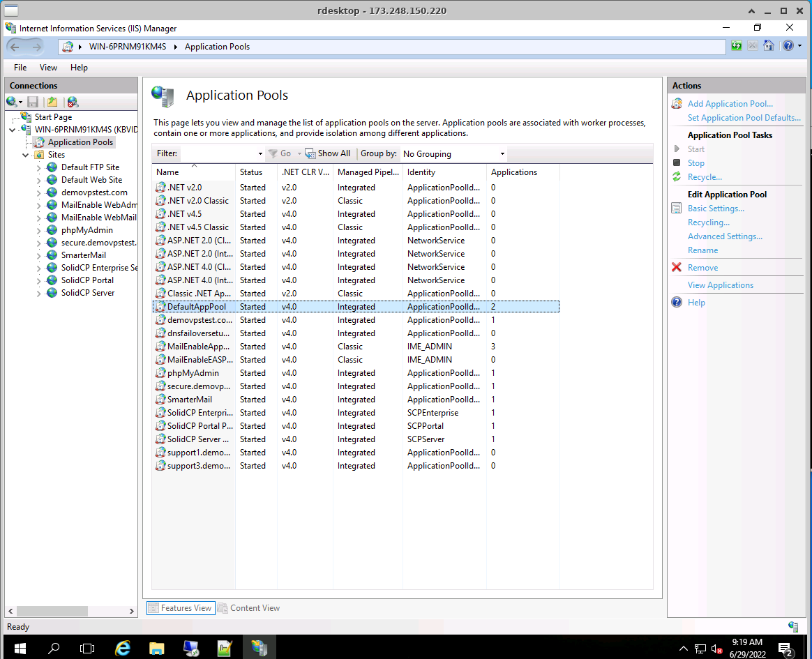
Task: Expand the SolidCP Portal site node
Action: 39,280
